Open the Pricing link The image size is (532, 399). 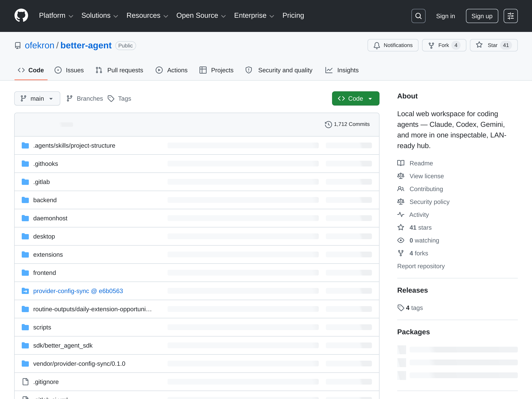(x=293, y=16)
